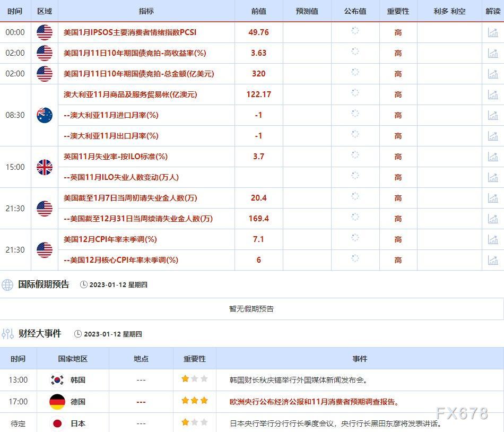Open chart icon for 澳大利亚11月出口月率 row

[x=493, y=136]
